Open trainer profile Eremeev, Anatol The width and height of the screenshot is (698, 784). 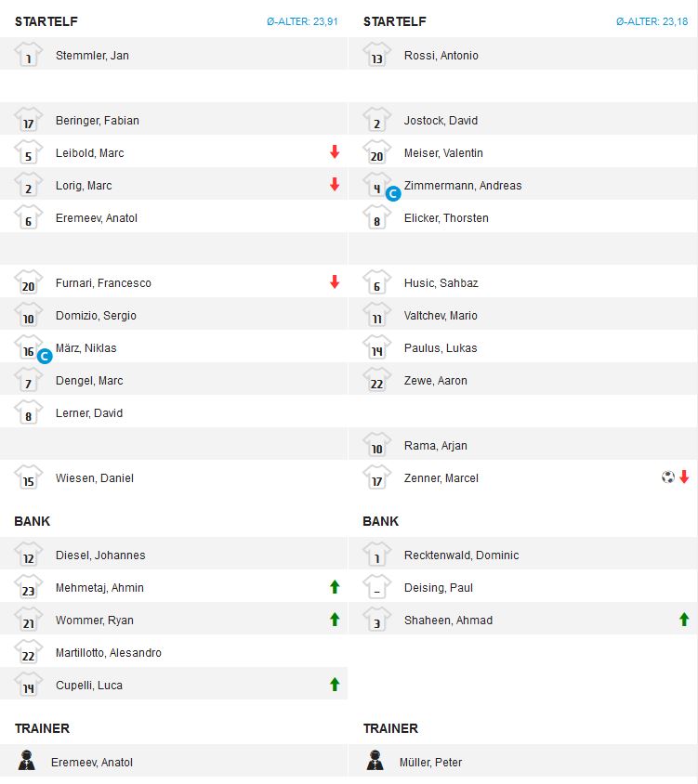click(92, 763)
